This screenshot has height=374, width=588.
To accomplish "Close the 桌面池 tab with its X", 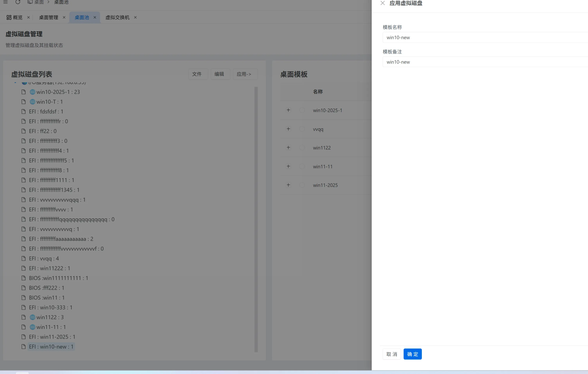I will point(95,17).
